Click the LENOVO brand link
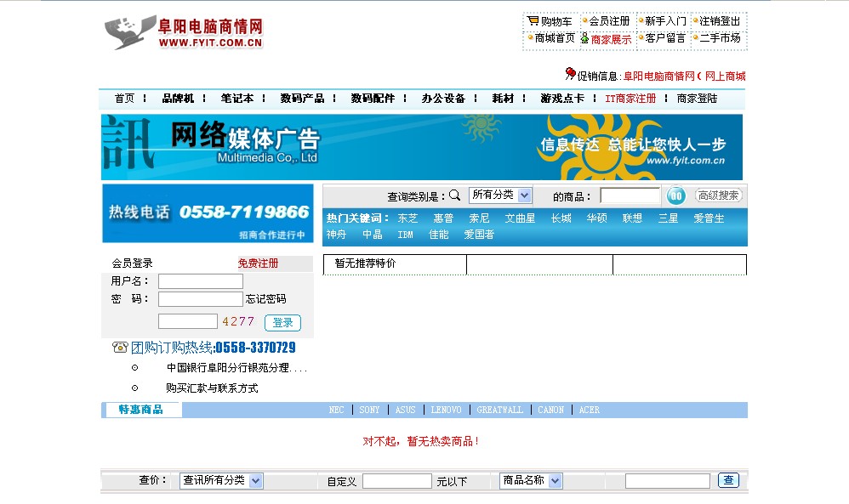Image resolution: width=849 pixels, height=504 pixels. click(x=446, y=410)
